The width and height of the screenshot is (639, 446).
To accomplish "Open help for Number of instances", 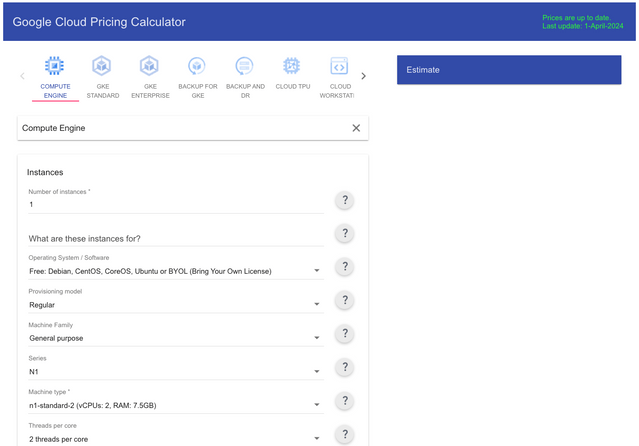I will tap(344, 201).
